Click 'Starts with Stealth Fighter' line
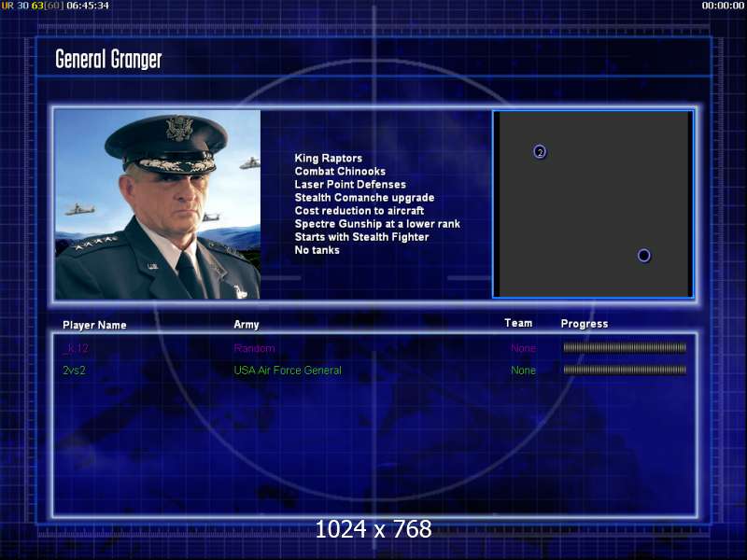The height and width of the screenshot is (560, 747). click(361, 237)
